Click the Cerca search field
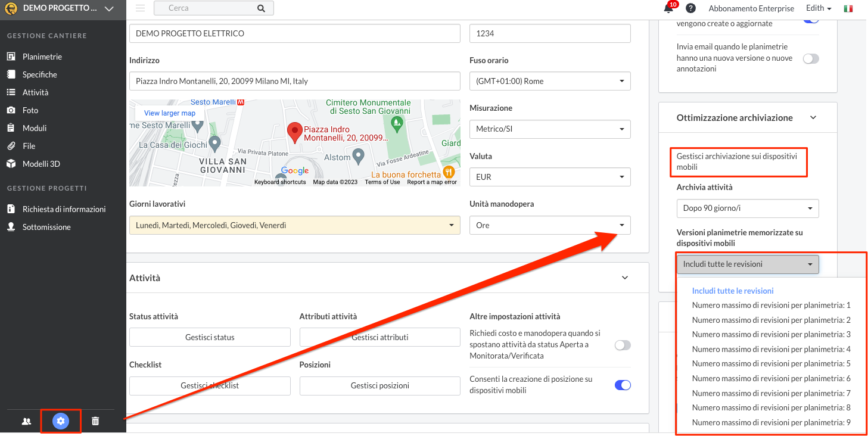The height and width of the screenshot is (436, 868). (206, 8)
